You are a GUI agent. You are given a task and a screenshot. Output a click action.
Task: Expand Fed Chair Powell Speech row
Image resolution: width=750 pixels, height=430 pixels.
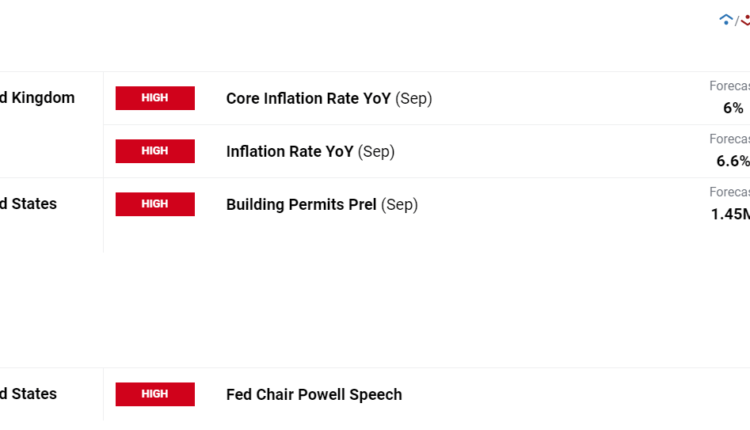tap(314, 394)
